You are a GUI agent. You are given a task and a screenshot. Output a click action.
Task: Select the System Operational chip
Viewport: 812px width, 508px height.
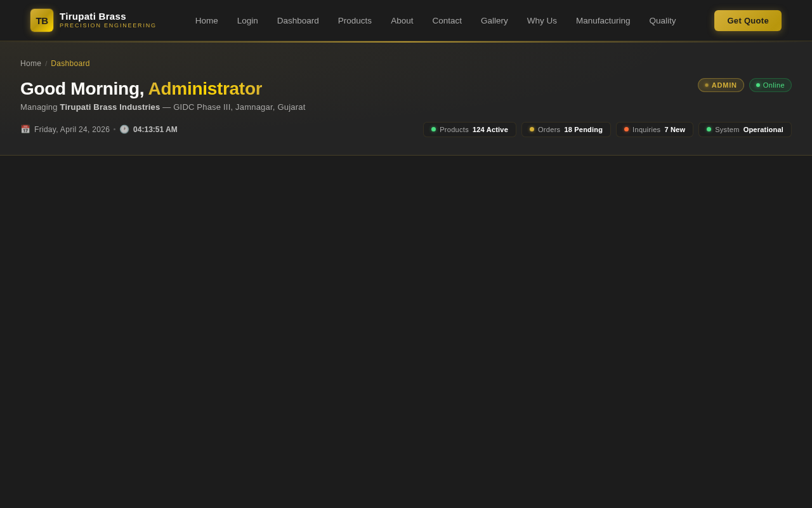[745, 130]
